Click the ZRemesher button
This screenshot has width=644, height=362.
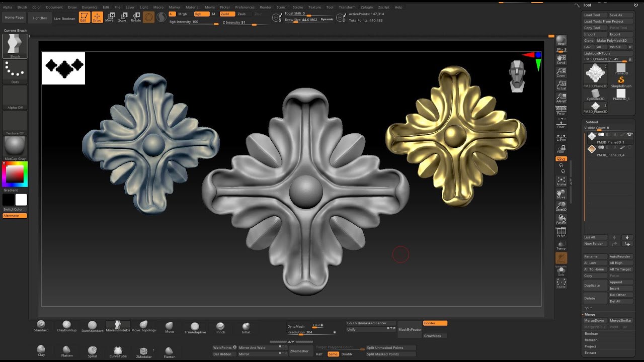299,351
